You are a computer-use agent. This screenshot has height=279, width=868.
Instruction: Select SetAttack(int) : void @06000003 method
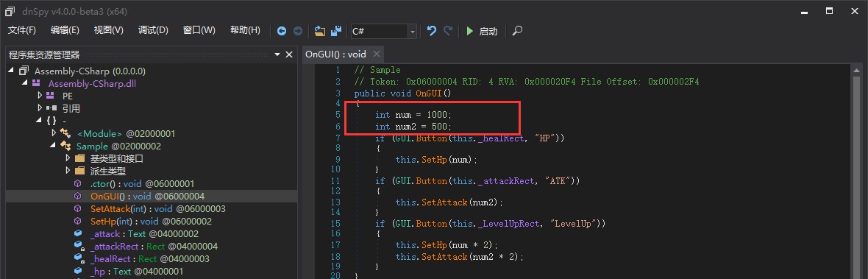157,208
